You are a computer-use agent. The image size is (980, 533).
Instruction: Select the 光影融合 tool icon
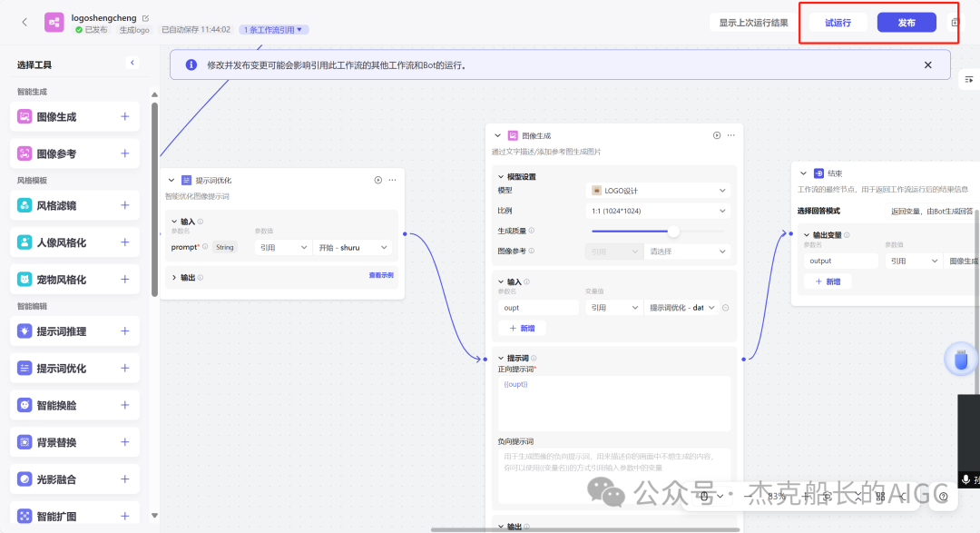(x=24, y=479)
